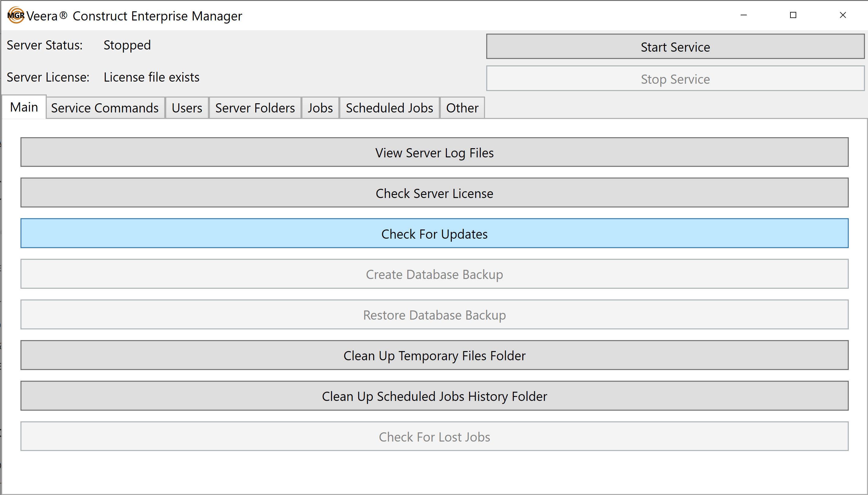Start the server service

pos(675,46)
